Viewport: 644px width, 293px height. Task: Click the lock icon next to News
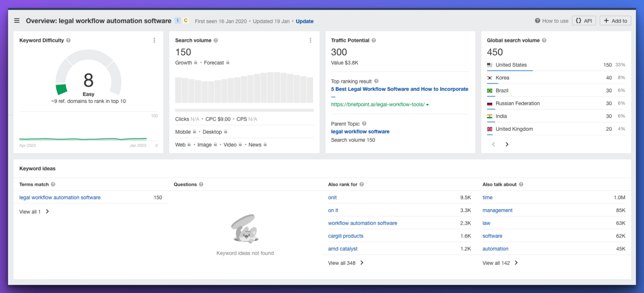click(265, 145)
